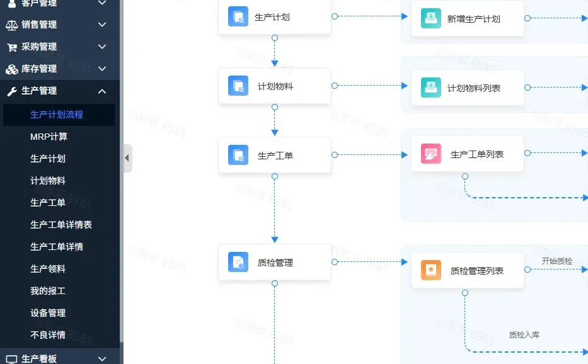
Task: Click the teal icon on 新增生产计划 node
Action: click(430, 19)
